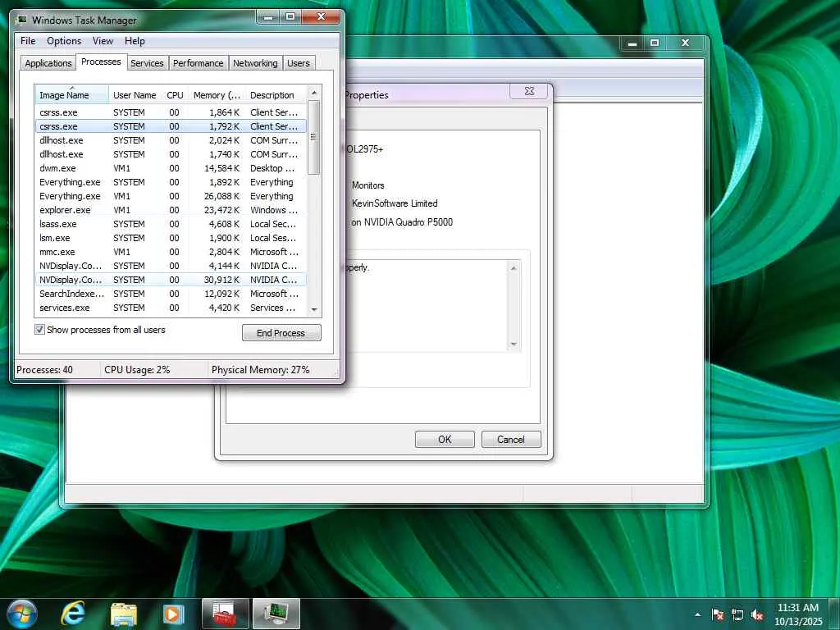Click the End Process button

pyautogui.click(x=281, y=333)
